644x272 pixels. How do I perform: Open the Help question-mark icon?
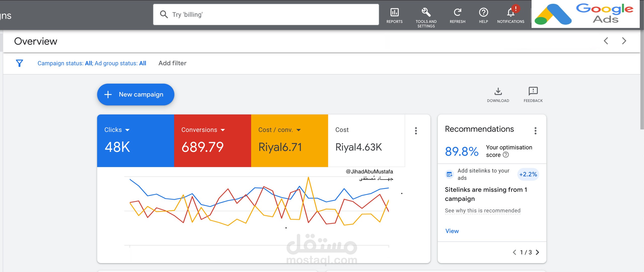483,12
